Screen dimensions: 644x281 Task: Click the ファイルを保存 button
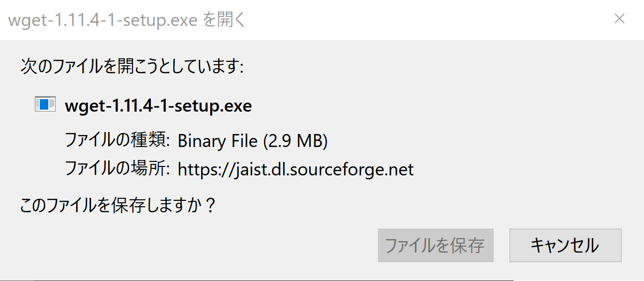click(x=435, y=245)
